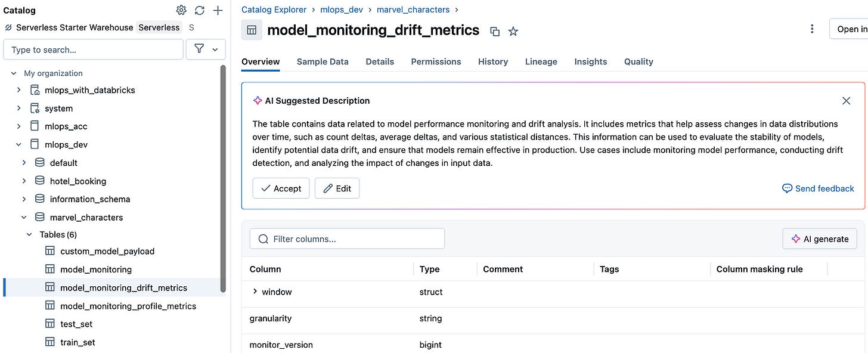Dismiss the AI Suggested Description card
868x353 pixels.
pos(846,101)
